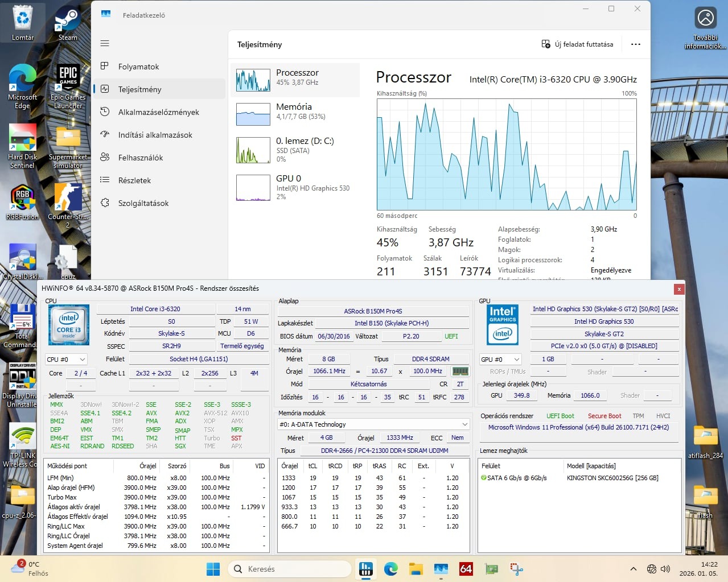Open Microsoft Edge desktop shortcut
Viewport: 728px width, 582px height.
(22, 85)
